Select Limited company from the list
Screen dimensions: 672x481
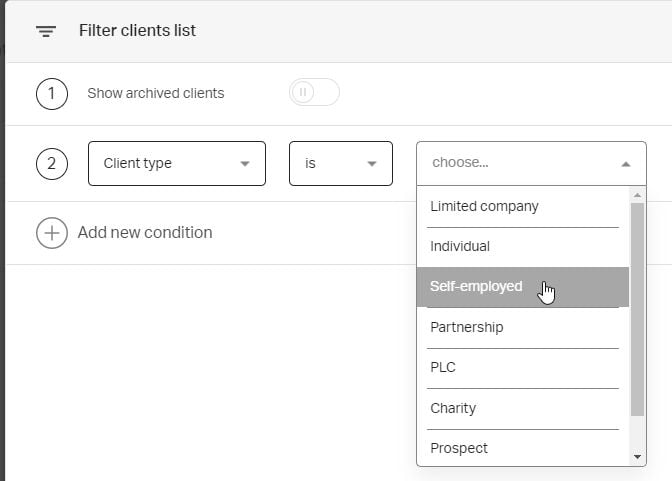[484, 206]
